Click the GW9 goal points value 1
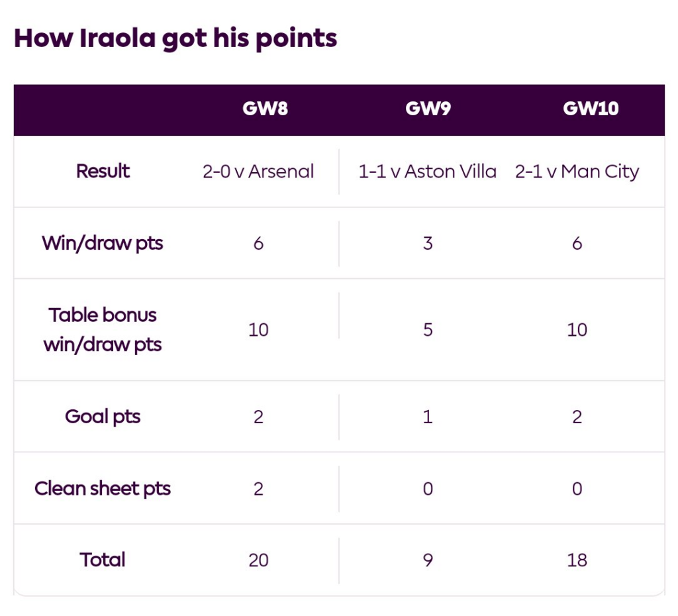Viewport: 678px width, 616px height. [428, 417]
